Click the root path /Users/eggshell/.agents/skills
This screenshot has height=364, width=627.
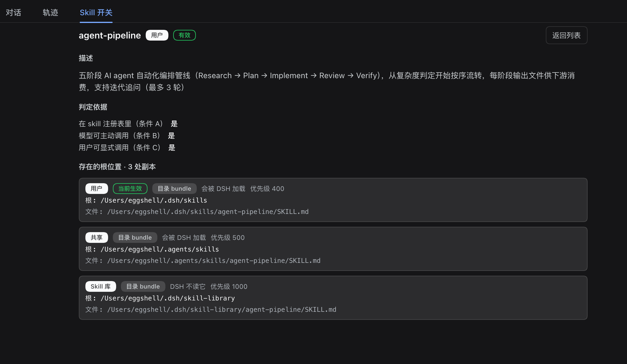[160, 249]
